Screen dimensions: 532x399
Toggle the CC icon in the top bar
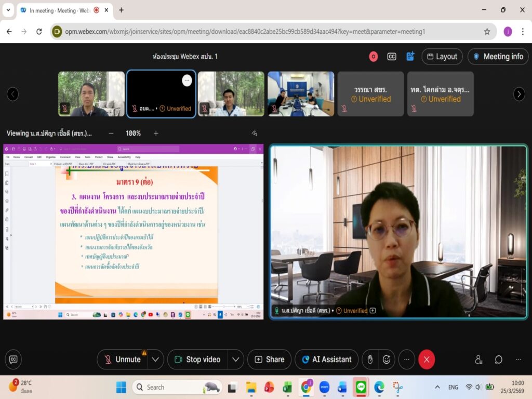(x=392, y=57)
